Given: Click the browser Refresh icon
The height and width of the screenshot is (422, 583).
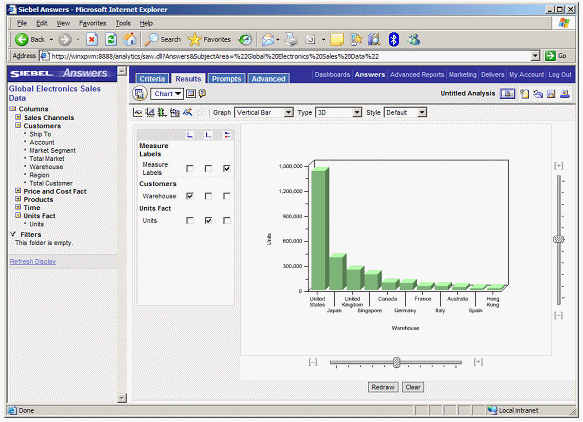Looking at the screenshot, I should (111, 39).
